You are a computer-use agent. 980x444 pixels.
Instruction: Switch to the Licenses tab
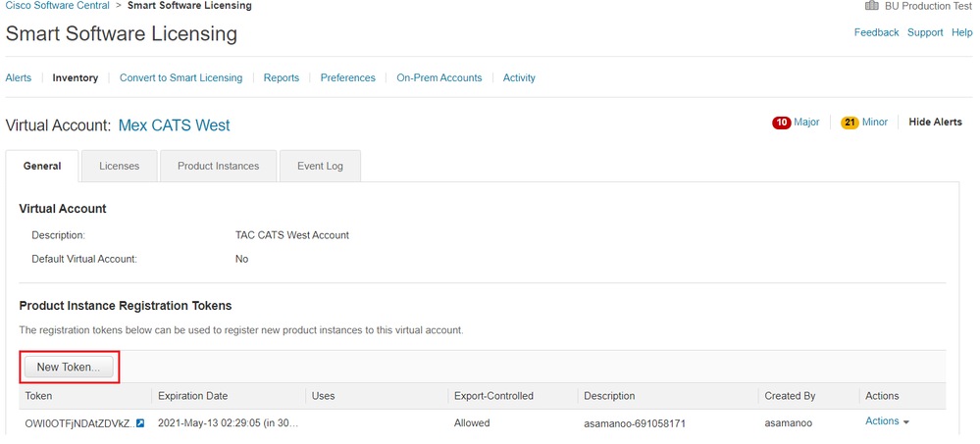coord(119,167)
